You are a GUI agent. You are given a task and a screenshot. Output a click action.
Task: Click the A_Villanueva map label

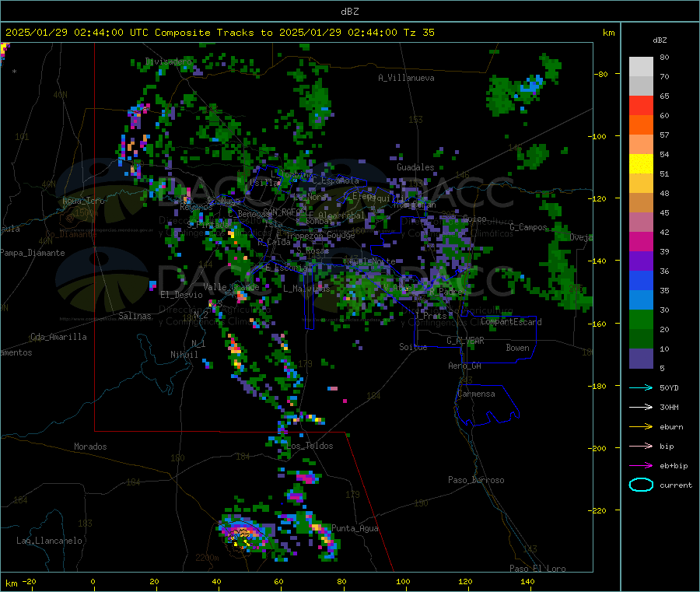click(x=406, y=78)
